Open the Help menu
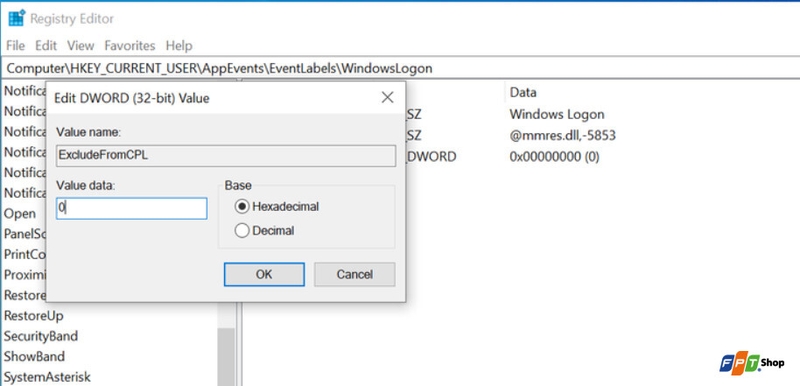Screen dimensions: 800x386 coord(179,45)
